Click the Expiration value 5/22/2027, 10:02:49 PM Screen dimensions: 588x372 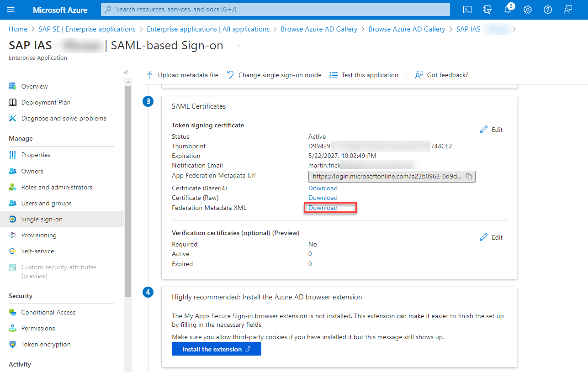tap(343, 156)
